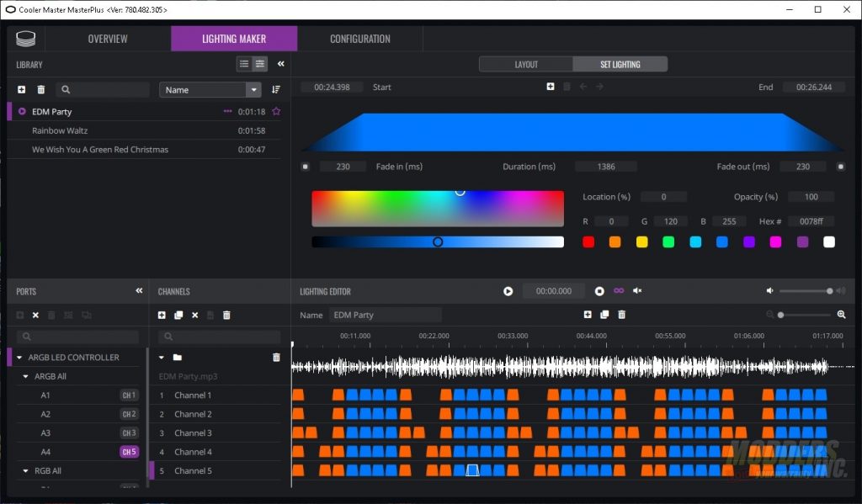Open the Overview tab

(x=108, y=39)
